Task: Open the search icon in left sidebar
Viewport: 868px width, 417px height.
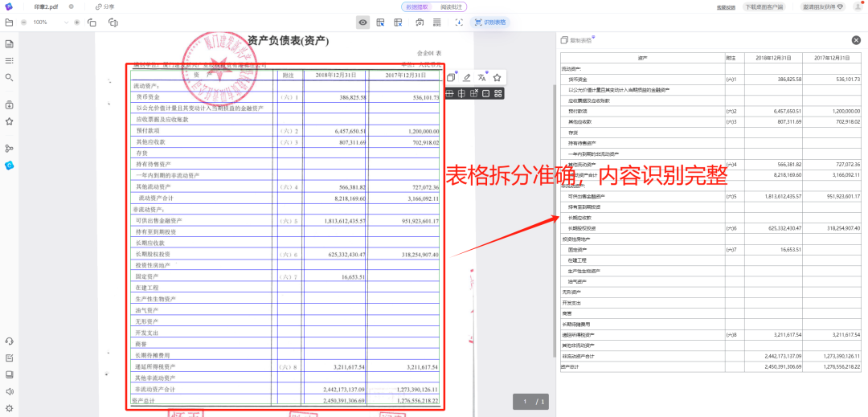Action: pyautogui.click(x=9, y=77)
